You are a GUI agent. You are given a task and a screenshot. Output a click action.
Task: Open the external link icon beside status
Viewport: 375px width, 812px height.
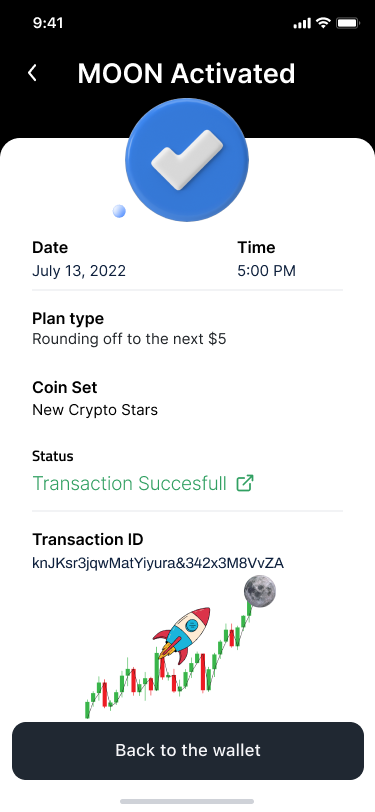pos(244,484)
